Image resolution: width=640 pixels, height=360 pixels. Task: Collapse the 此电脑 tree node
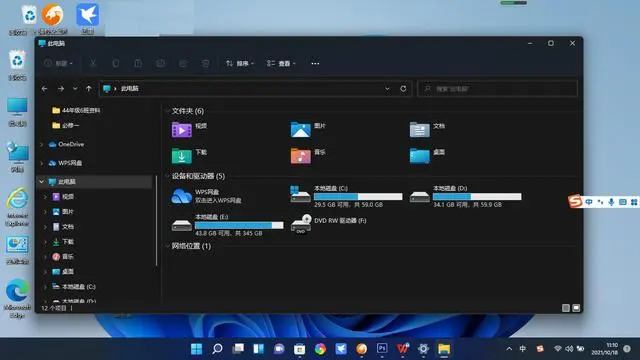(x=42, y=182)
